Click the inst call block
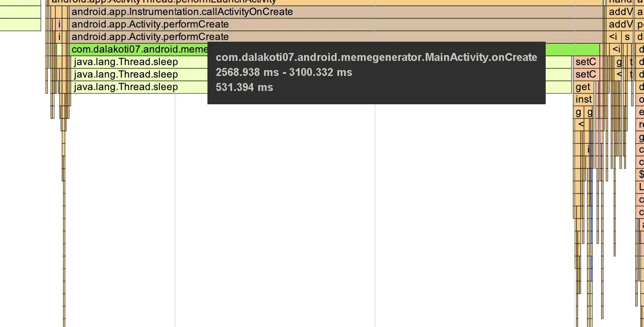Viewport: 644px width, 327px height. (x=584, y=99)
